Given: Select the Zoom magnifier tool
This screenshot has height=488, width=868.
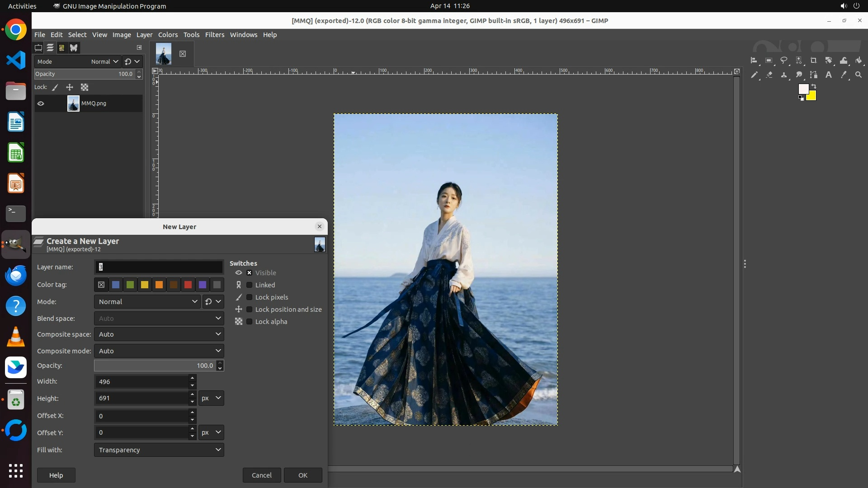Looking at the screenshot, I should [858, 75].
